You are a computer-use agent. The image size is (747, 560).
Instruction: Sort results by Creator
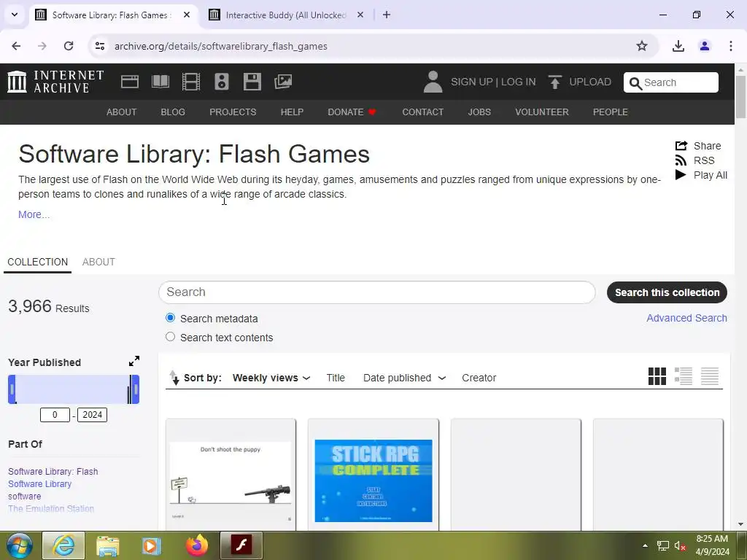(479, 378)
